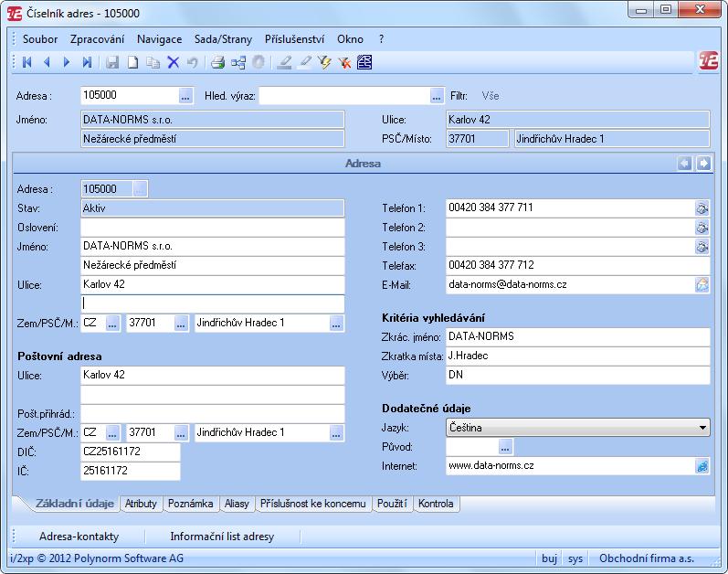
Task: Expand the Jazyk Čeština dropdown
Action: click(703, 427)
